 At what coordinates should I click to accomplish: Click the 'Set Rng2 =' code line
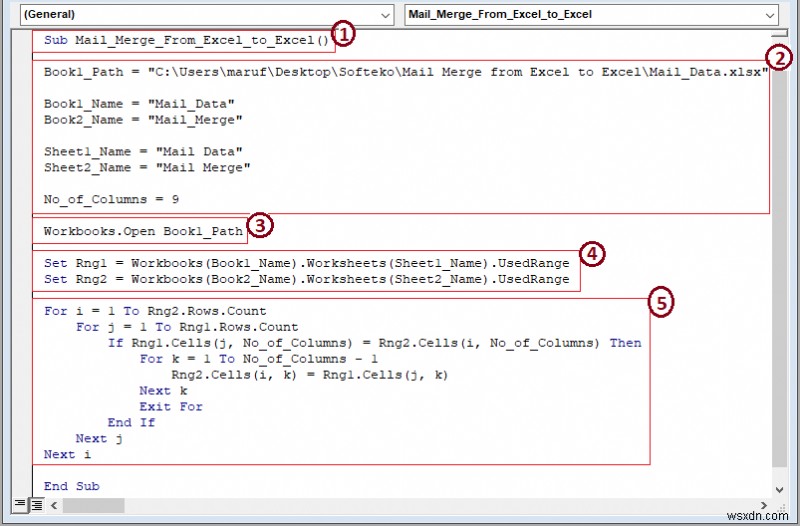307,279
